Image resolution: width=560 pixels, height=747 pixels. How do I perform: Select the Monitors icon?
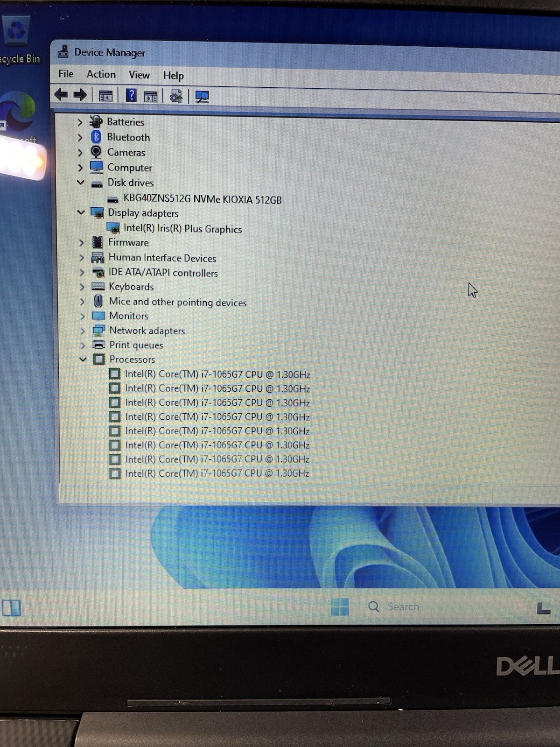pos(98,316)
